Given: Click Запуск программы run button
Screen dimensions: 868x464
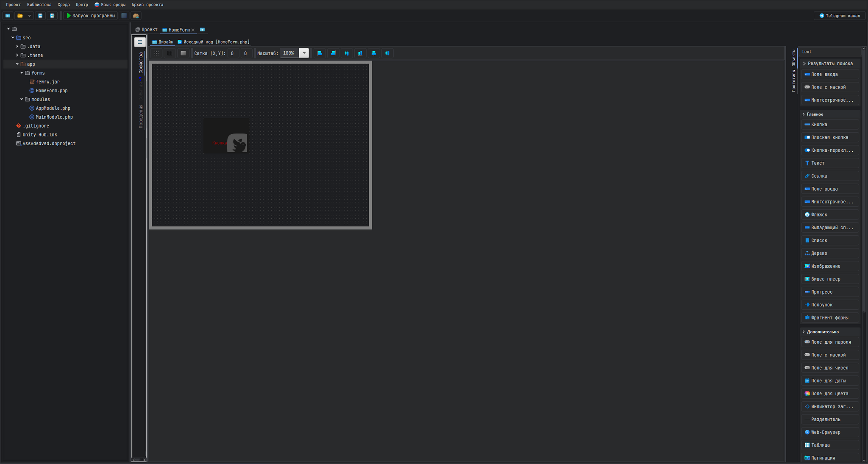Looking at the screenshot, I should 91,16.
